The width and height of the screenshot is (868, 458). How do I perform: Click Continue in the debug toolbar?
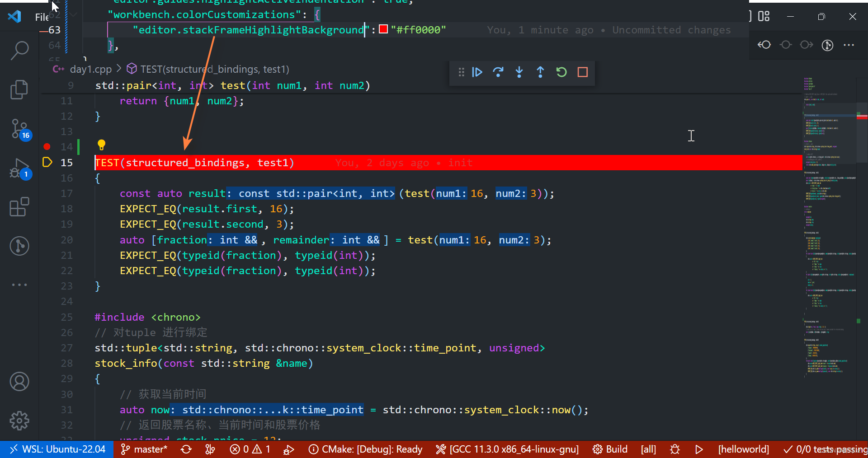point(477,72)
